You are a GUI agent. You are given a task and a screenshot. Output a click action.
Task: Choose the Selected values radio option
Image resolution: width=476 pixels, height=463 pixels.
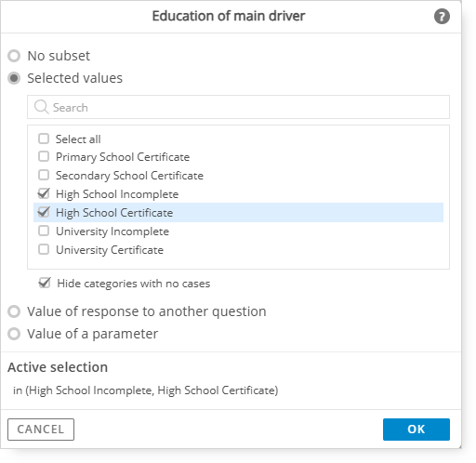click(14, 78)
